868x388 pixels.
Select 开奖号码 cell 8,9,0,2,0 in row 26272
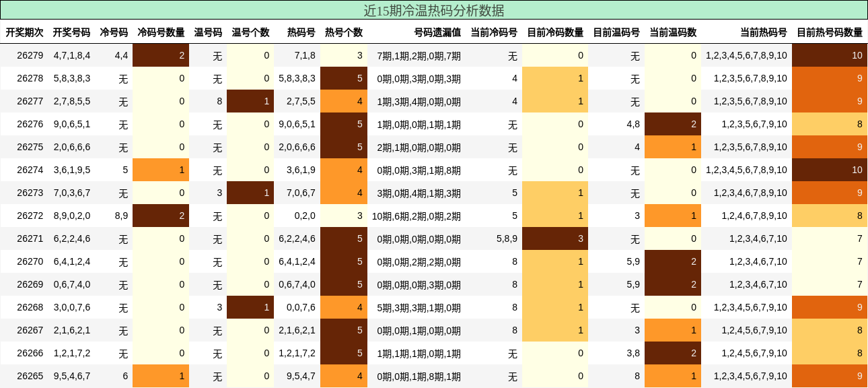[72, 216]
